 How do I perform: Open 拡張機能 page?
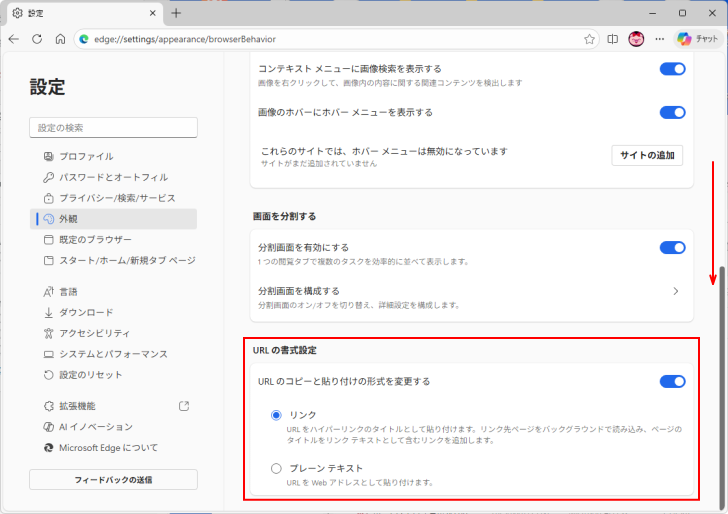(x=113, y=406)
